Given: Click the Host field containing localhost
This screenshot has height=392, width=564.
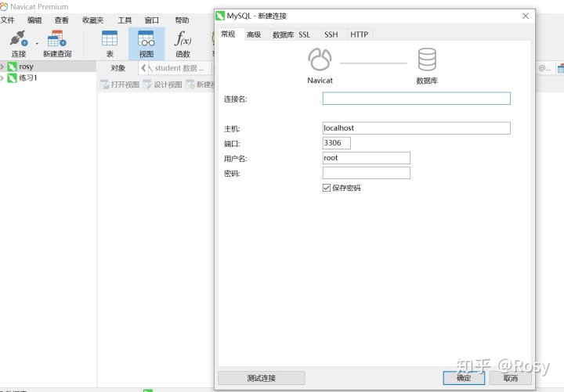Looking at the screenshot, I should pos(416,128).
